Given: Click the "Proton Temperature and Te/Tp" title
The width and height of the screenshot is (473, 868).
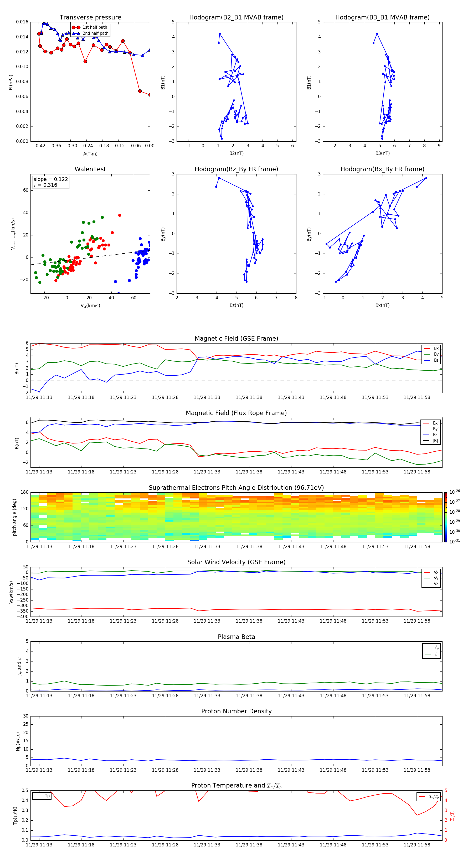Looking at the screenshot, I should [x=236, y=786].
